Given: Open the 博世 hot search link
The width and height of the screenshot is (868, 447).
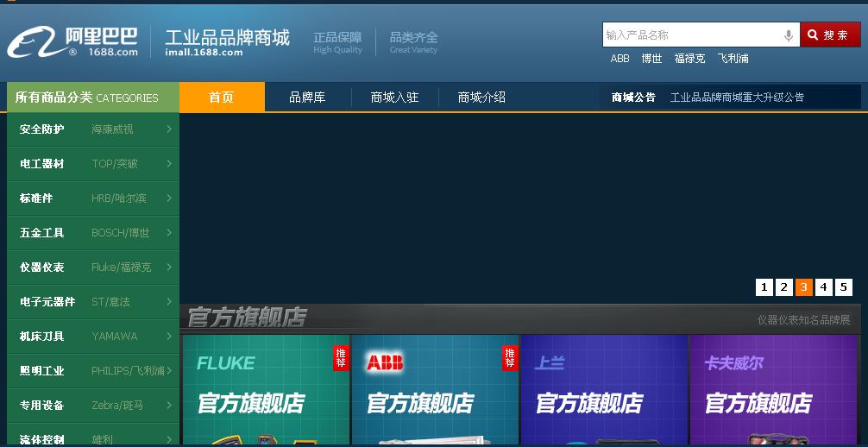Looking at the screenshot, I should [x=651, y=58].
